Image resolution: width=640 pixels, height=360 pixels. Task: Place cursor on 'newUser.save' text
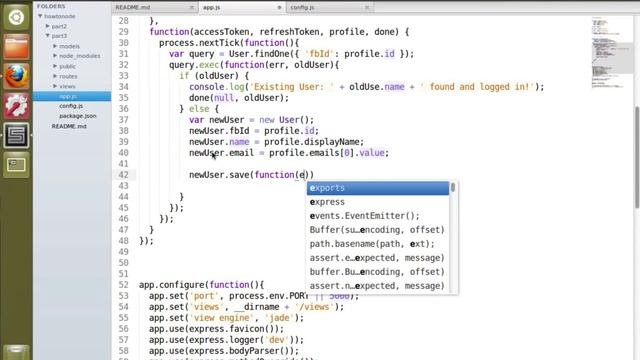point(219,175)
